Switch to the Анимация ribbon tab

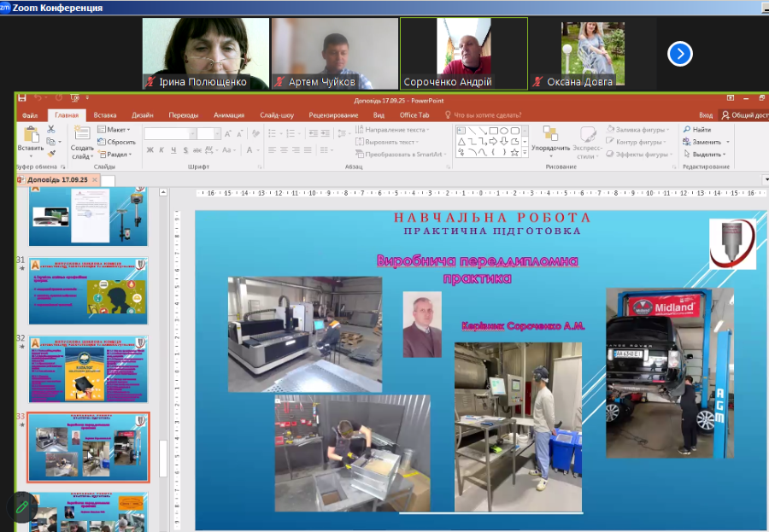click(228, 115)
